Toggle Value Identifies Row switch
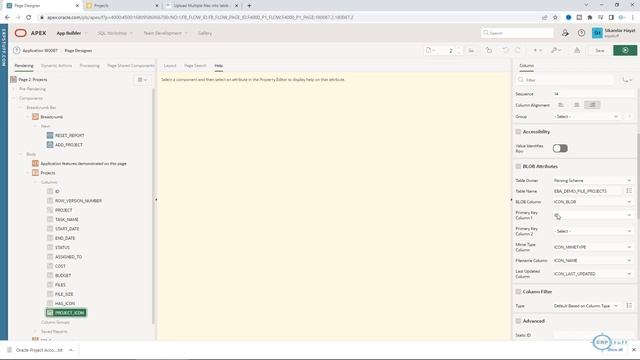 [560, 148]
